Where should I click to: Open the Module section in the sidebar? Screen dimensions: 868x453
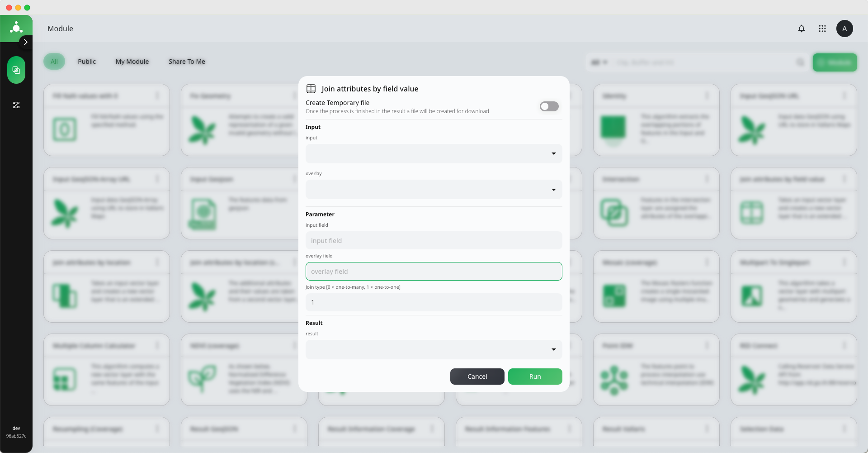(16, 70)
